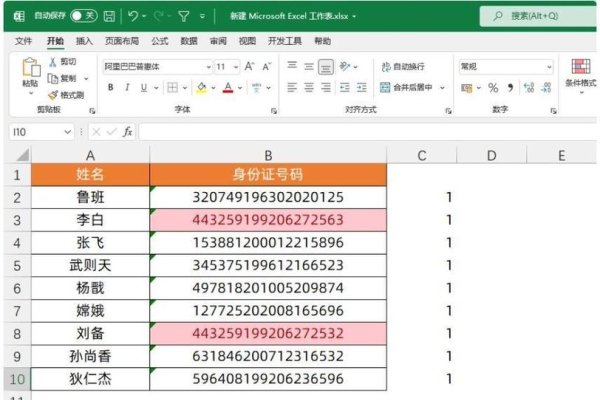Image resolution: width=600 pixels, height=400 pixels.
Task: Click the phonetic guide 文 icon
Action: pyautogui.click(x=257, y=88)
